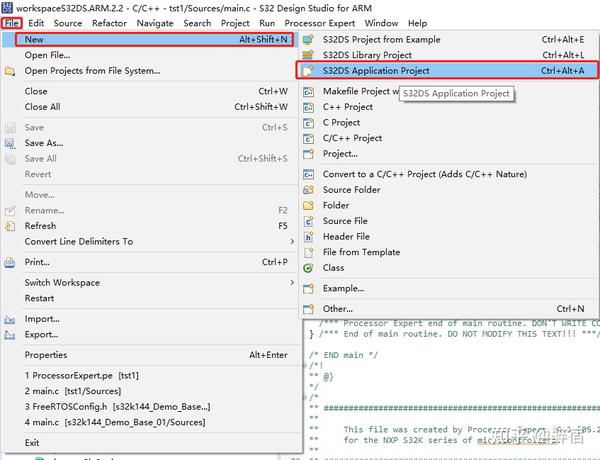The width and height of the screenshot is (600, 460).
Task: Click Exit in the File menu
Action: pos(32,443)
